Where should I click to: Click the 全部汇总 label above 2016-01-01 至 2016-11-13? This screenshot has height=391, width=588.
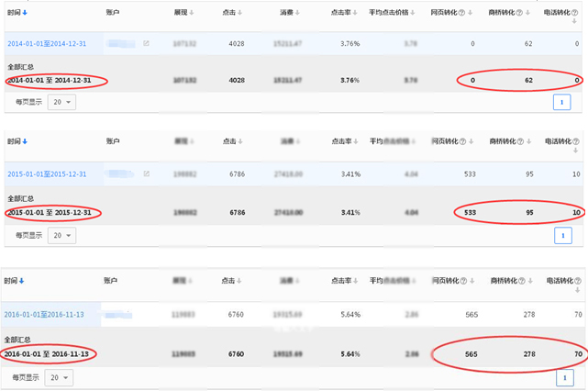(x=17, y=340)
